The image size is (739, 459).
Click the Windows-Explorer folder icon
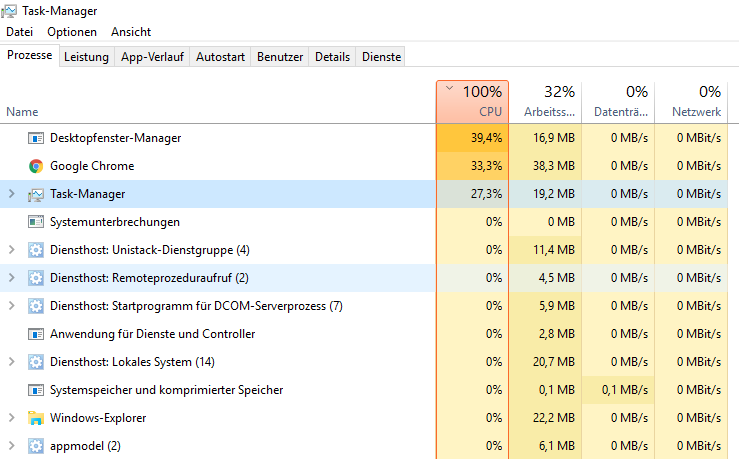point(36,418)
